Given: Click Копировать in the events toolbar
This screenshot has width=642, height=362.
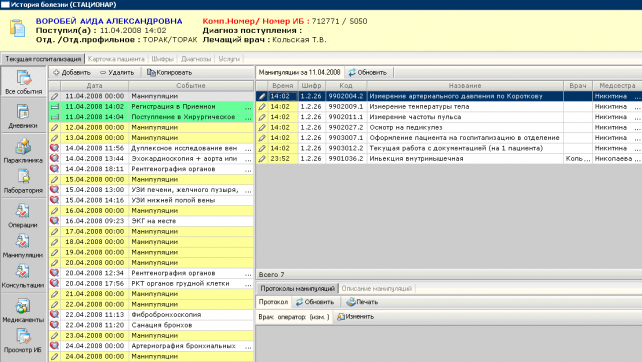Looking at the screenshot, I should click(x=169, y=72).
